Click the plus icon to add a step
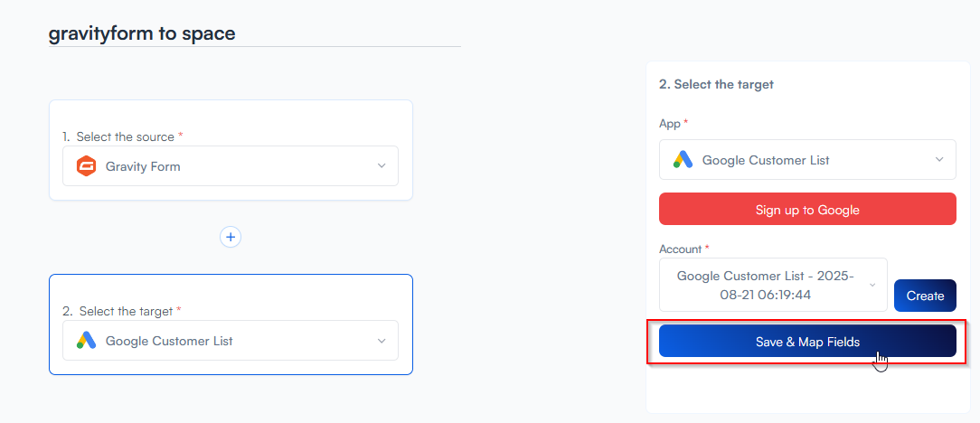Image resolution: width=980 pixels, height=423 pixels. (231, 237)
